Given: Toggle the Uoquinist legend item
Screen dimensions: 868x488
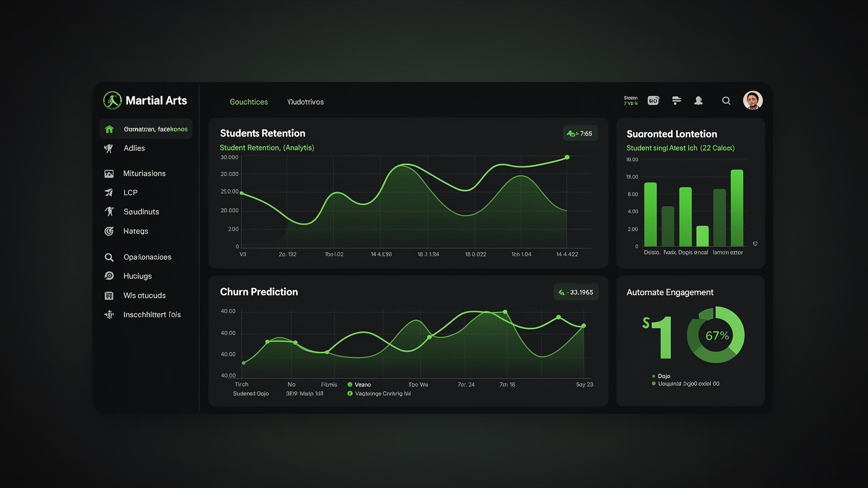Looking at the screenshot, I should coord(686,384).
